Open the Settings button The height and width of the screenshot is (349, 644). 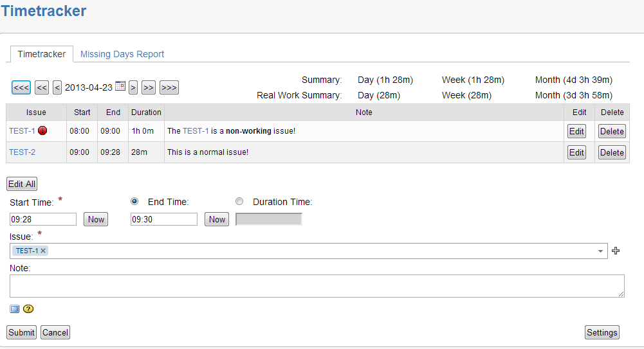[x=602, y=332]
